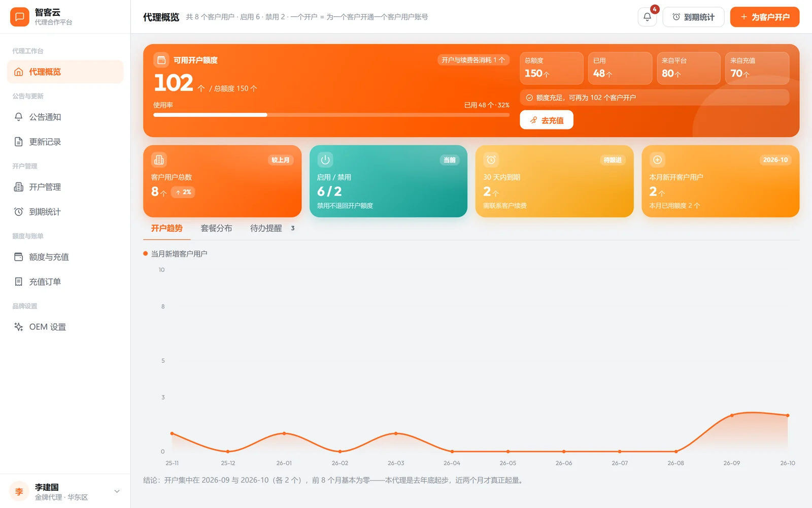The width and height of the screenshot is (812, 508).
Task: Click the document icon beside 更新记录
Action: (19, 142)
